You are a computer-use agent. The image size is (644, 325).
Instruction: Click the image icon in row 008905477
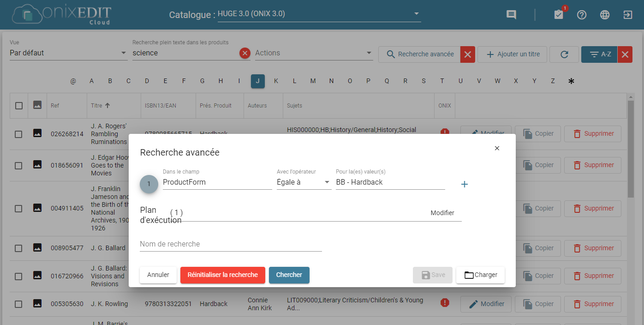pyautogui.click(x=37, y=247)
